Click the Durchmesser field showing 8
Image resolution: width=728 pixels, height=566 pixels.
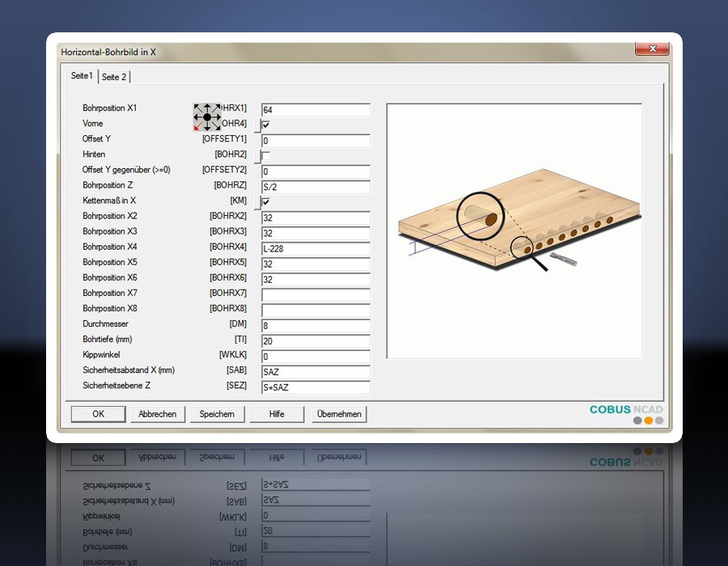point(315,326)
